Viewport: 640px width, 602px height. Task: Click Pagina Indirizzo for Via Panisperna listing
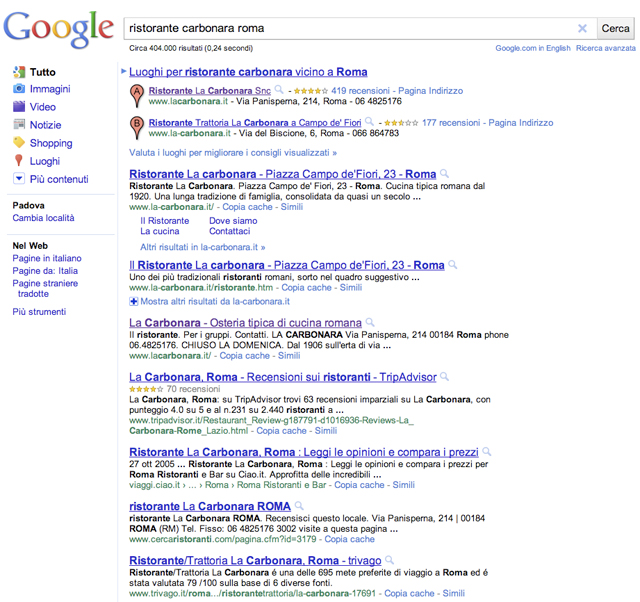(x=431, y=91)
